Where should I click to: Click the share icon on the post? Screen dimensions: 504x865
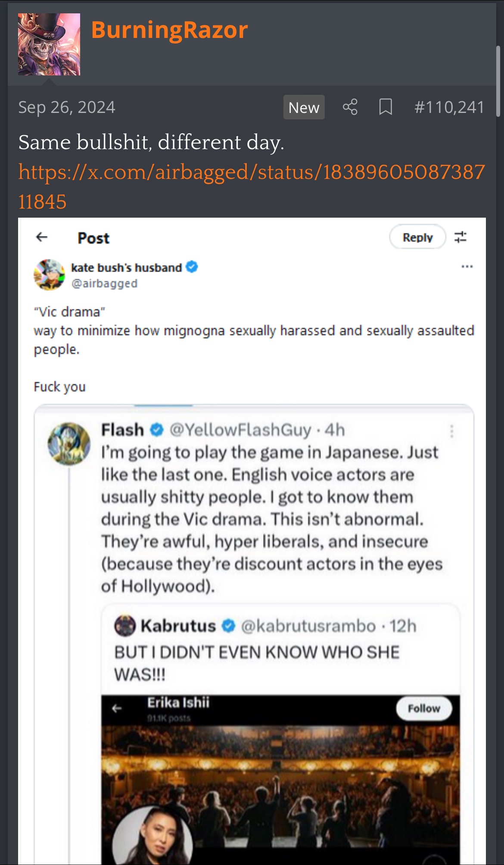coord(350,107)
